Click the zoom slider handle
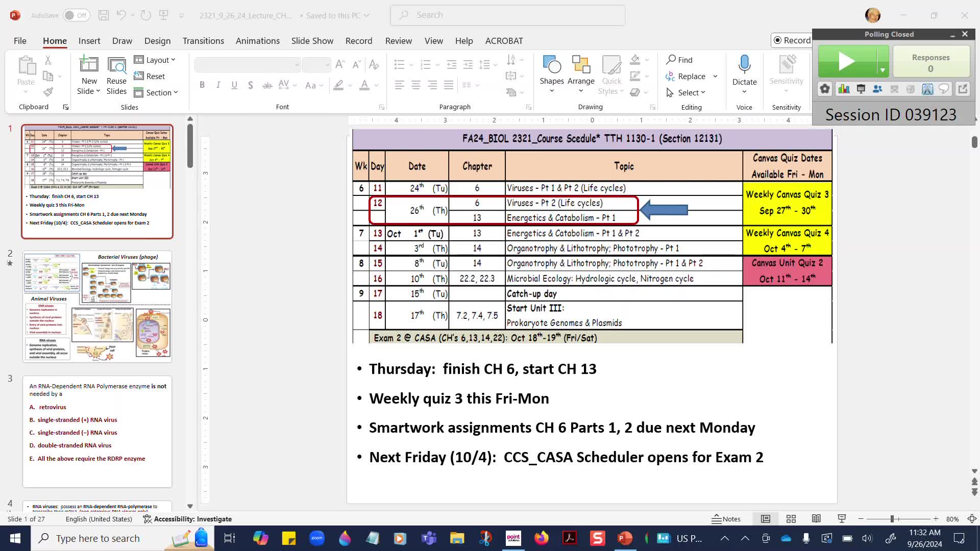The height and width of the screenshot is (551, 980). (892, 519)
